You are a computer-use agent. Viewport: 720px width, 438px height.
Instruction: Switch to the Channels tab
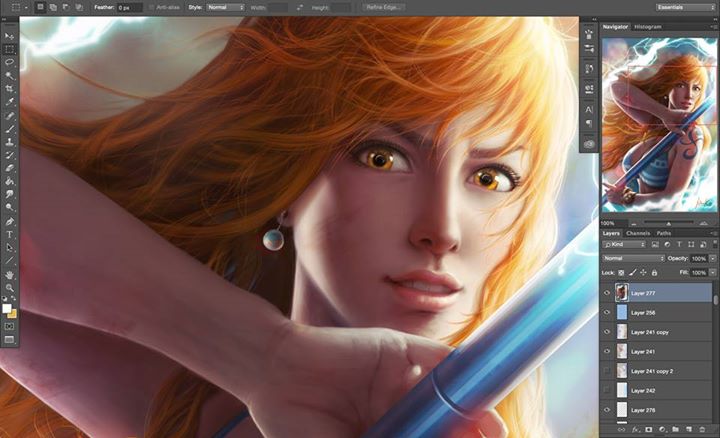click(x=638, y=233)
